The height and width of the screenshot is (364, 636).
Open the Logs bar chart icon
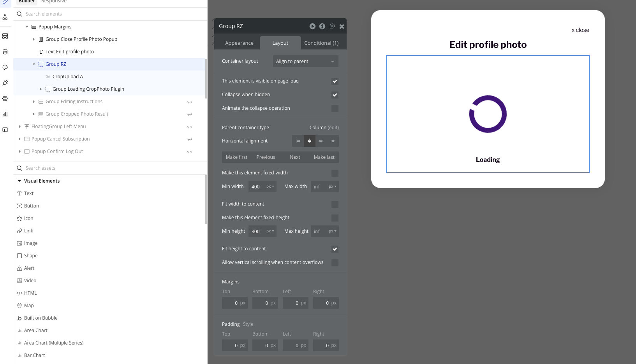click(5, 114)
